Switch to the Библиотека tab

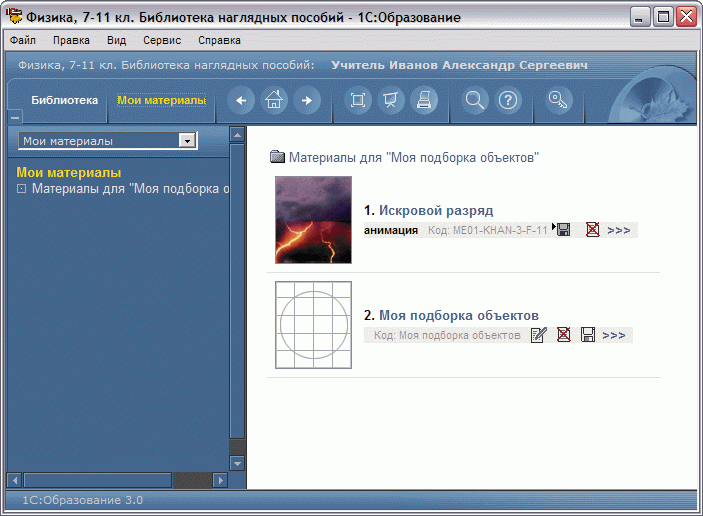[x=65, y=100]
